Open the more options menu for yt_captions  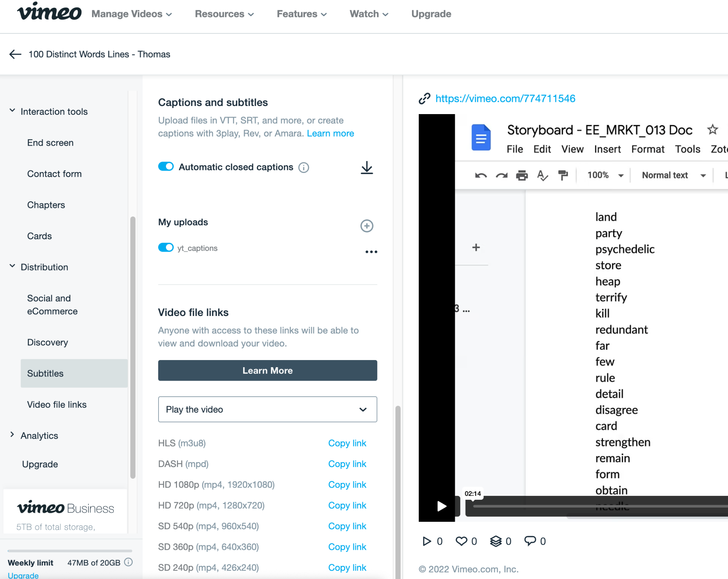[371, 252]
